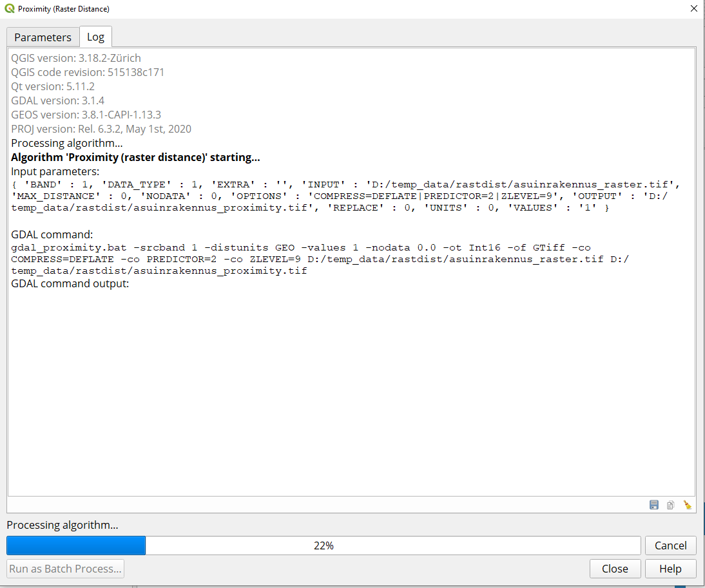
Task: Click the 'Input parameters:' label
Action: pyautogui.click(x=55, y=171)
